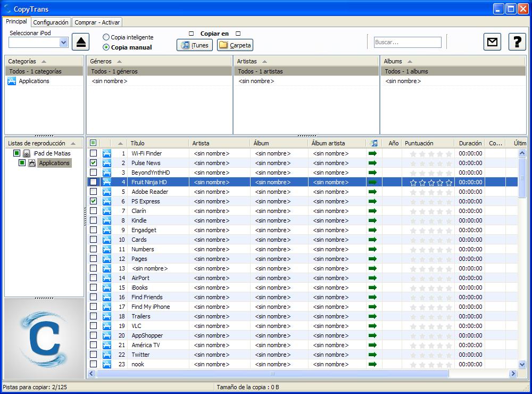The image size is (532, 394).
Task: Click the app icon in Numbers row
Action: pyautogui.click(x=107, y=249)
